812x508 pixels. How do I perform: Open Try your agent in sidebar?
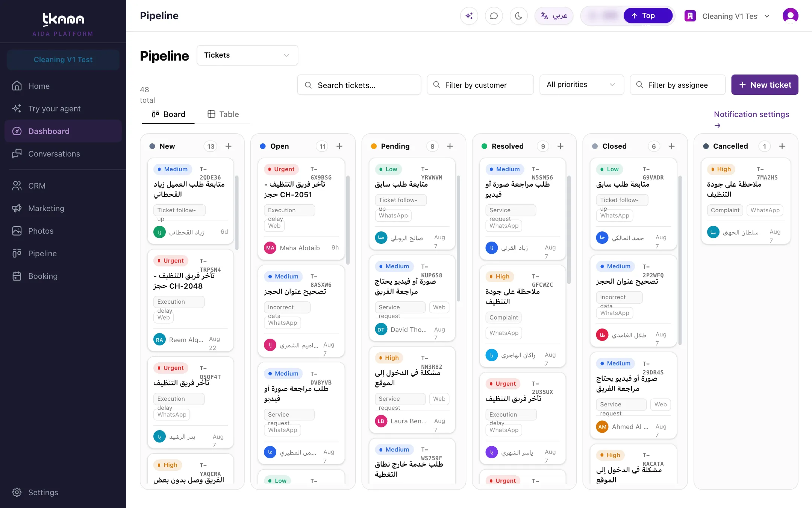[x=63, y=109]
